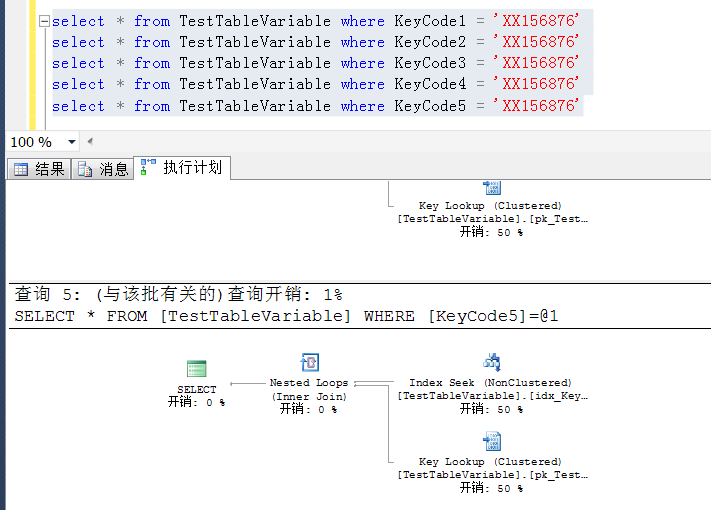Click the execution plan icon on 执行计划 tab
Image resolution: width=711 pixels, height=510 pixels.
pyautogui.click(x=148, y=167)
